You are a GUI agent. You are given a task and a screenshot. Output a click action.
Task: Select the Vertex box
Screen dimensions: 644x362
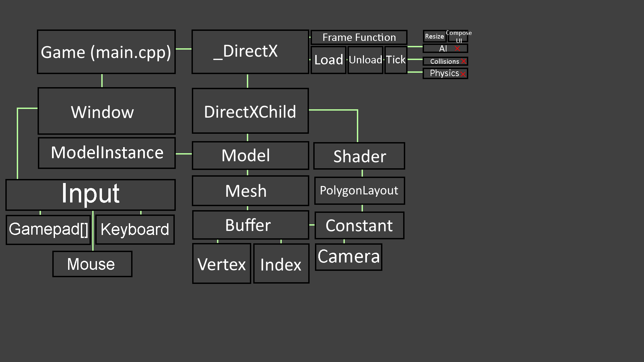point(222,264)
